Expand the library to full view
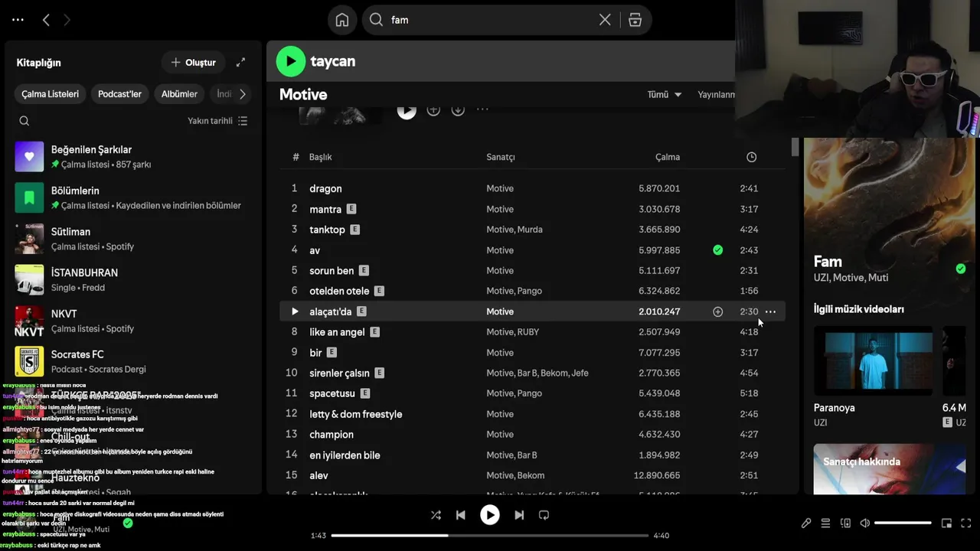Image resolution: width=980 pixels, height=551 pixels. [240, 62]
